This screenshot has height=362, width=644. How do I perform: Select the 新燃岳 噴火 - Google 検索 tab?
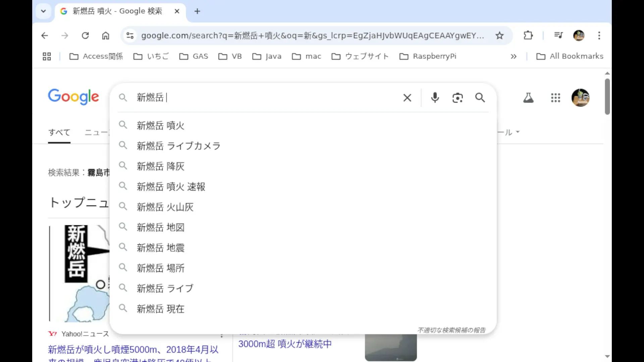pyautogui.click(x=117, y=11)
